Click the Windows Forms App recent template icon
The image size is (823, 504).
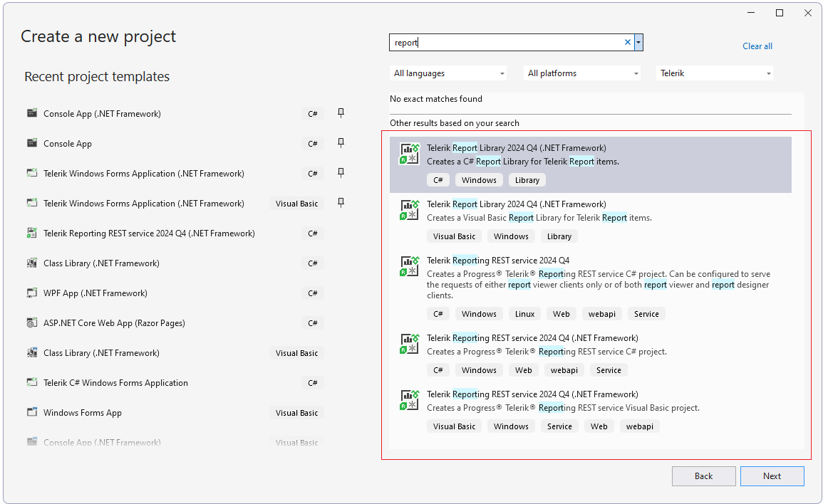[x=32, y=413]
